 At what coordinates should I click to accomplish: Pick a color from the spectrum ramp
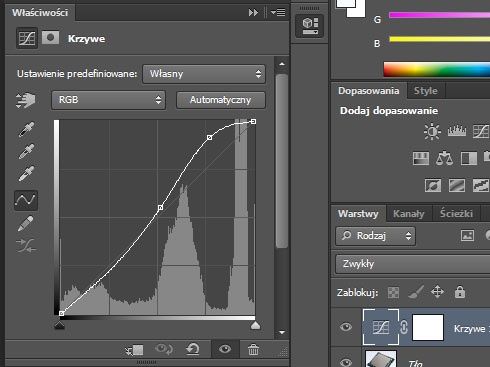[x=437, y=69]
